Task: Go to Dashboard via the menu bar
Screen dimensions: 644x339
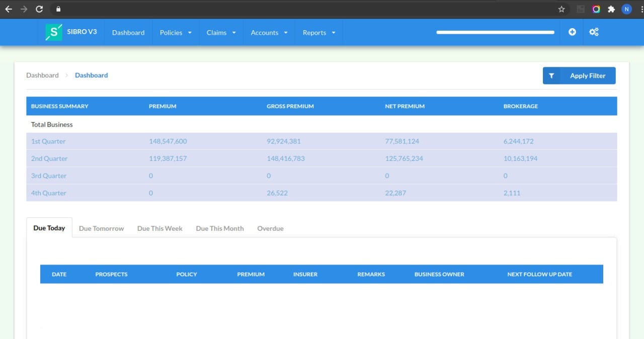Action: [x=128, y=32]
